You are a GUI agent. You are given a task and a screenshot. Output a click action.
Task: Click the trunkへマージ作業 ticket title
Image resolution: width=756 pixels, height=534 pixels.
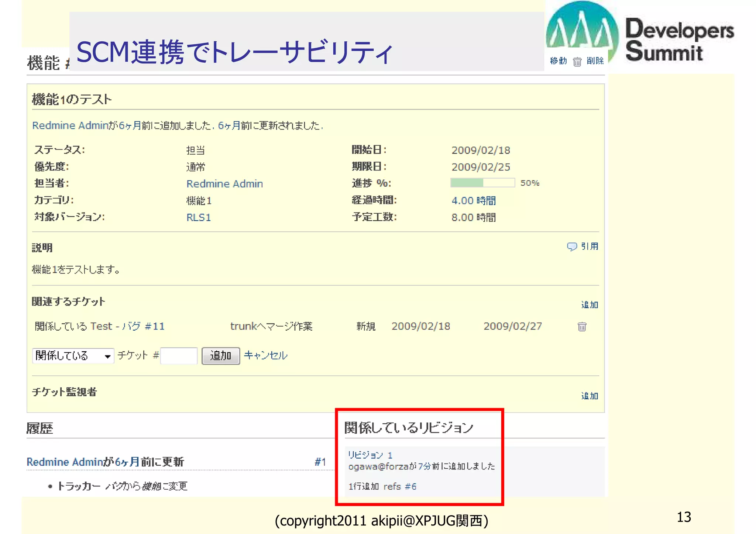coord(271,326)
